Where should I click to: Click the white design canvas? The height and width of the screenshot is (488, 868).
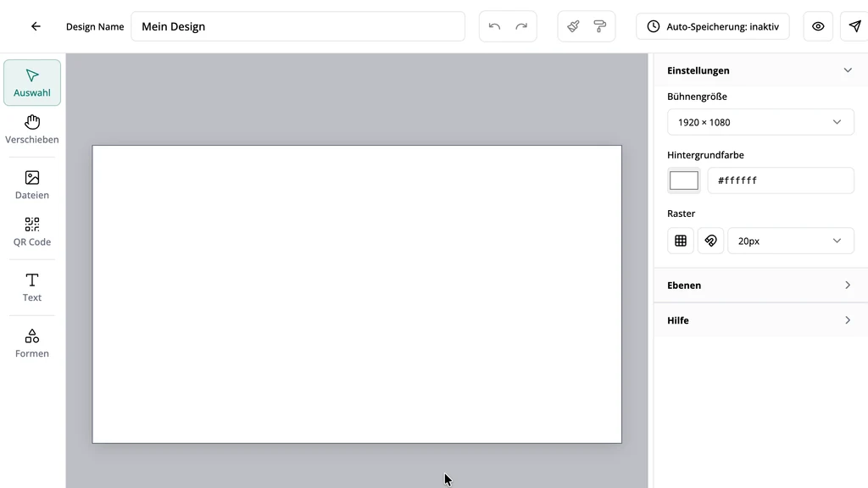click(x=357, y=294)
